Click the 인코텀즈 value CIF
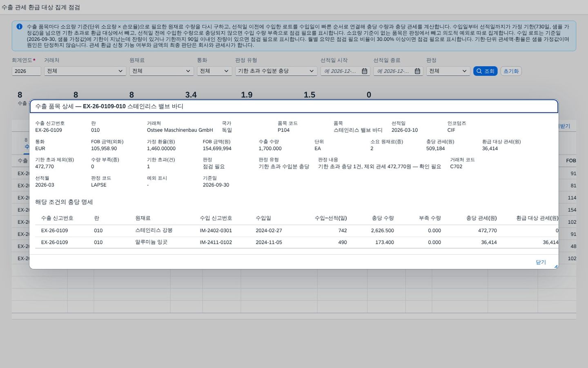This screenshot has height=368, width=588. 451,130
